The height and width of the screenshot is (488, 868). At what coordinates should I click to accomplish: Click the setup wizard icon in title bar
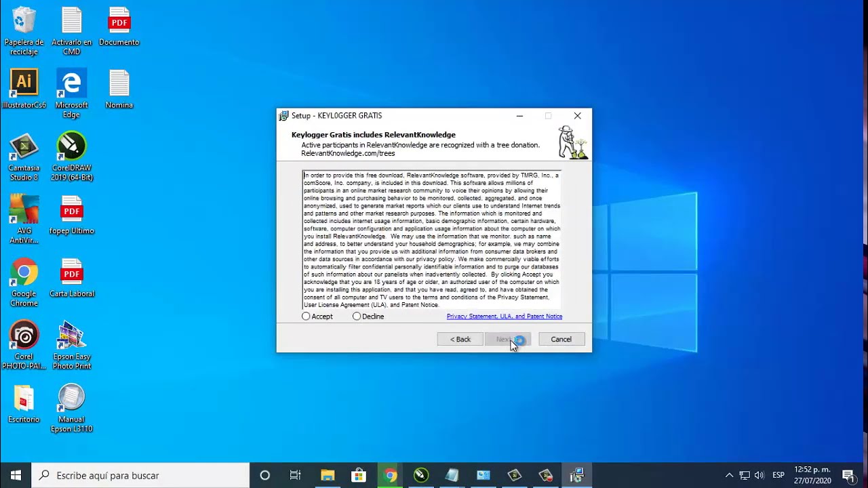click(x=284, y=116)
